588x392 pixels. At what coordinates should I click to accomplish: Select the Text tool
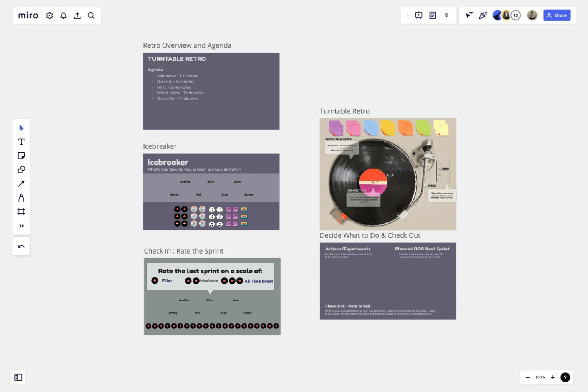click(21, 142)
